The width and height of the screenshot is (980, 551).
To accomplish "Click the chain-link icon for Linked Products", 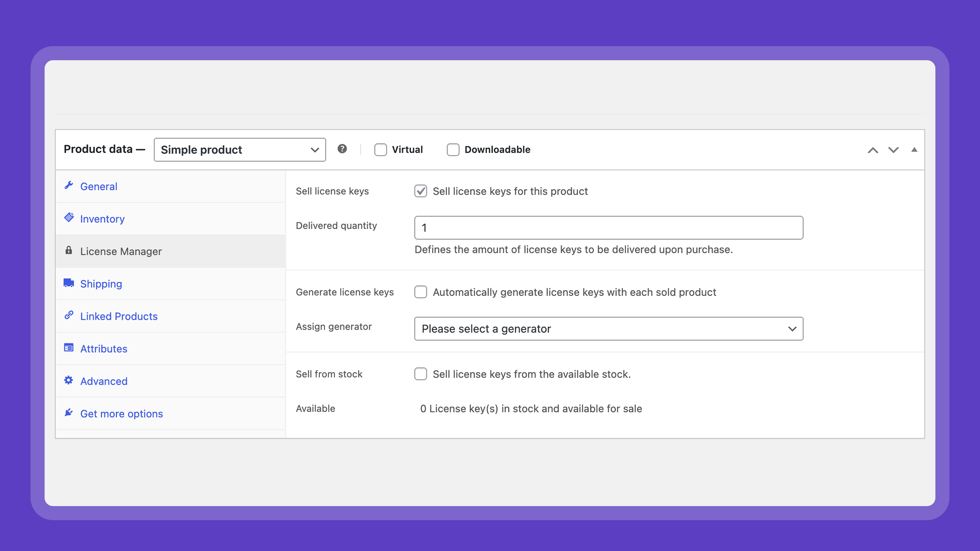I will click(69, 315).
